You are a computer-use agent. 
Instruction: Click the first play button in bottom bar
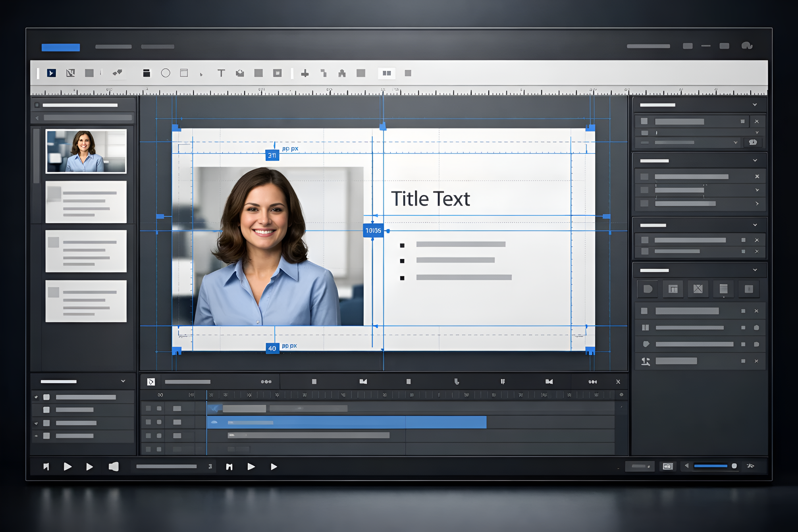[x=68, y=467]
